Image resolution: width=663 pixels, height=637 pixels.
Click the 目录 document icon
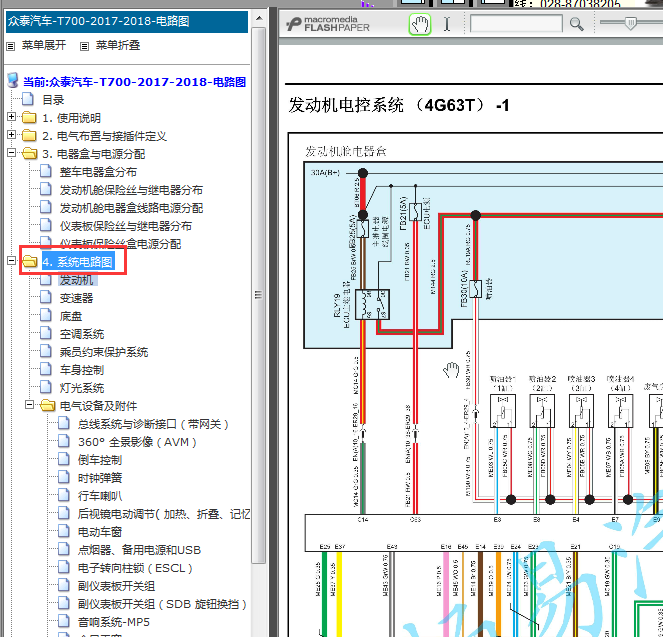[x=28, y=99]
